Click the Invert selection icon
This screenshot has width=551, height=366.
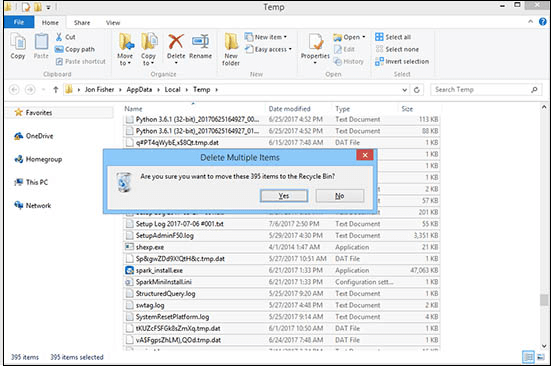[x=379, y=61]
